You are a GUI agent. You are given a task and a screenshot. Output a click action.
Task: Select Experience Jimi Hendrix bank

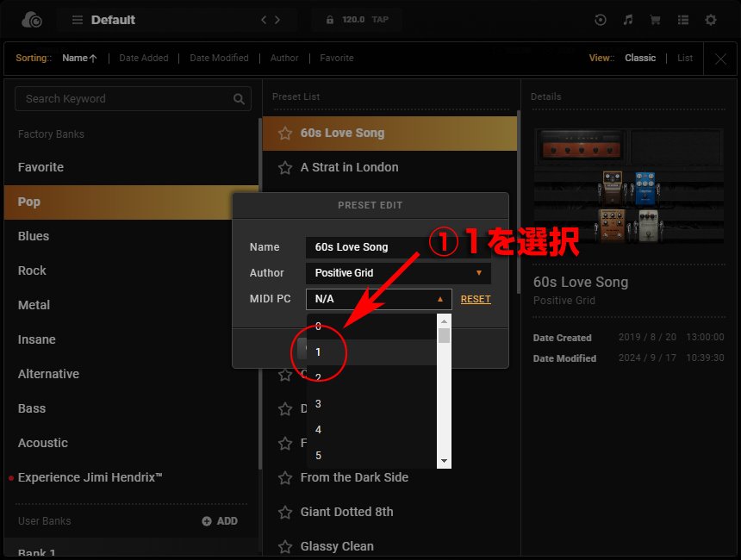point(131,478)
